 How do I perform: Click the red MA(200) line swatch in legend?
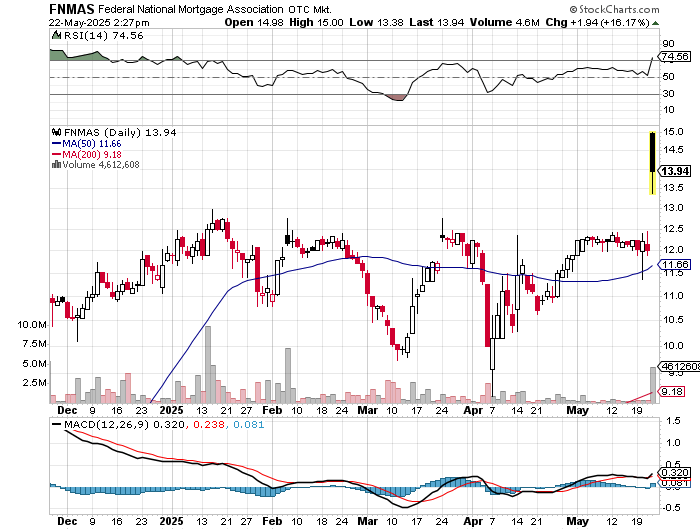tap(56, 154)
